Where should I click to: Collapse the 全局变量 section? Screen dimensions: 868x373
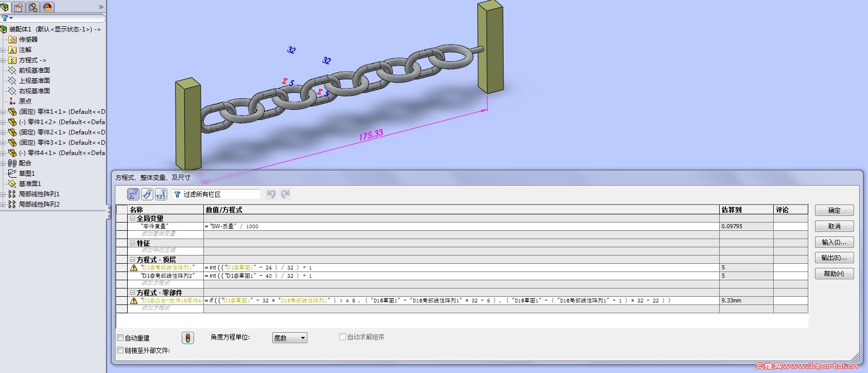click(x=133, y=218)
